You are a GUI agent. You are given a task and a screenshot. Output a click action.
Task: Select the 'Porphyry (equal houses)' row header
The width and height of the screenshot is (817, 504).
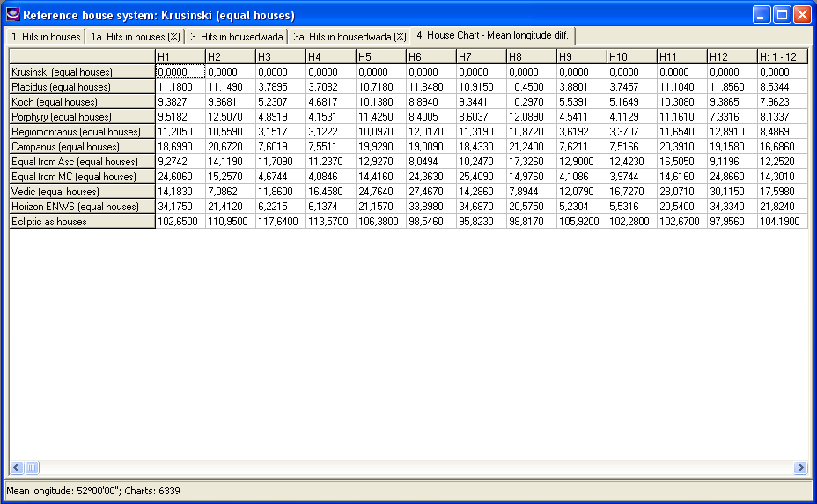coord(83,117)
